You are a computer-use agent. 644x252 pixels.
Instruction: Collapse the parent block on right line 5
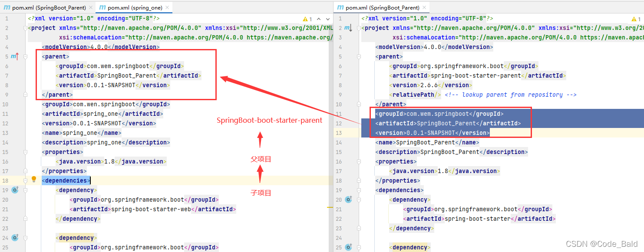pos(359,56)
